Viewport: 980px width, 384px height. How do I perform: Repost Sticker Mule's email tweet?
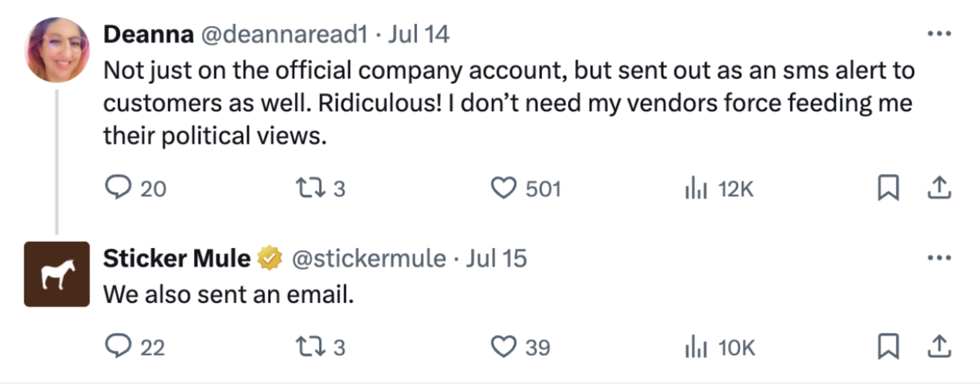(x=310, y=347)
